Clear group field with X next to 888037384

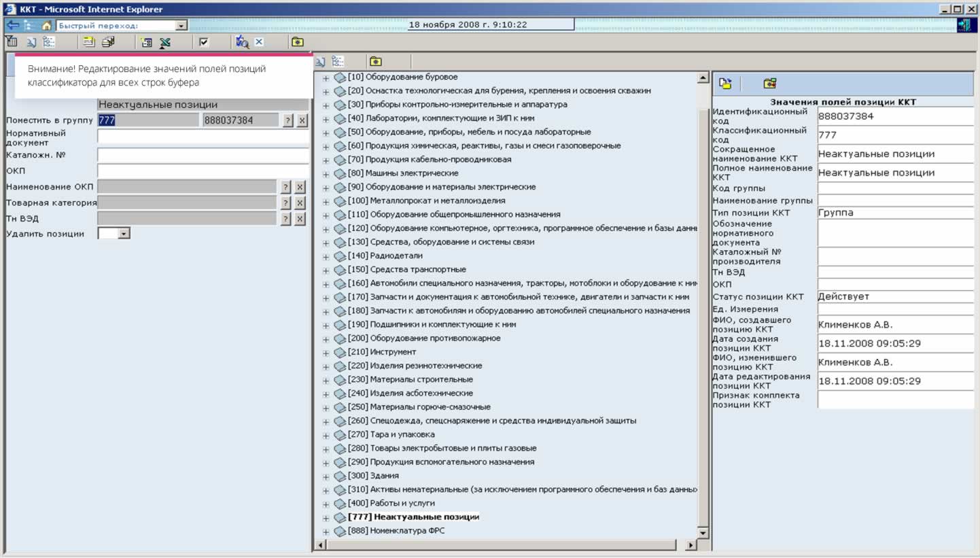(x=302, y=120)
